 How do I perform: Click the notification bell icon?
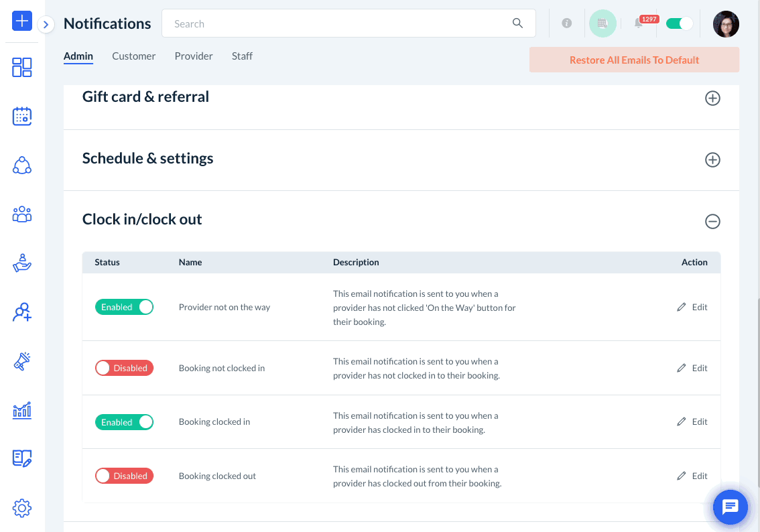click(x=639, y=23)
